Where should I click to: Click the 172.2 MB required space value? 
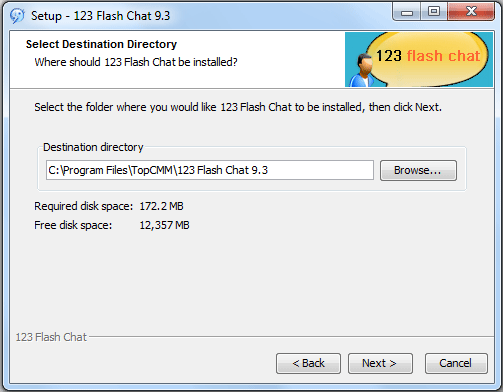click(161, 206)
